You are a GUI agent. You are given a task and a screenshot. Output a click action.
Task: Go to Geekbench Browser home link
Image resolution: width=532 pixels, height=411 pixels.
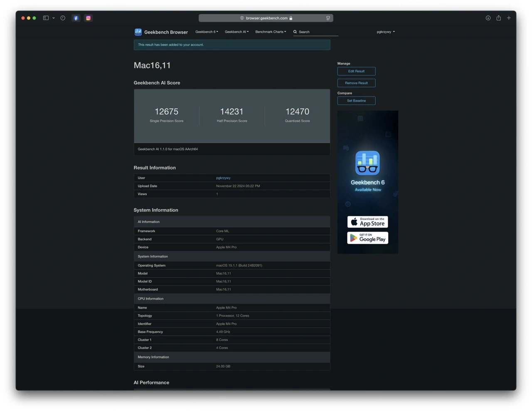click(x=166, y=32)
